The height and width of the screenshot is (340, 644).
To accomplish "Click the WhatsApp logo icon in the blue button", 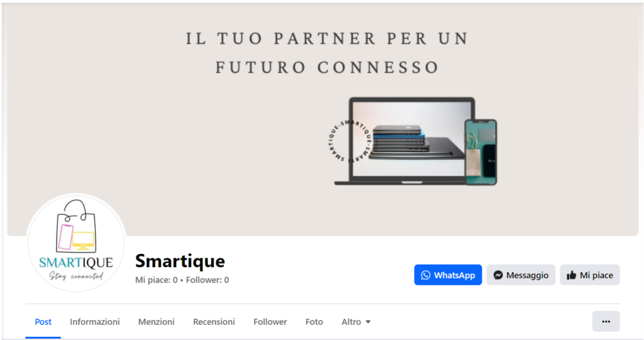I will pos(426,275).
